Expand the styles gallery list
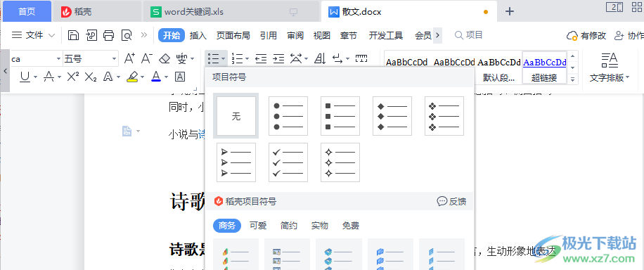The width and height of the screenshot is (644, 270). 573,79
